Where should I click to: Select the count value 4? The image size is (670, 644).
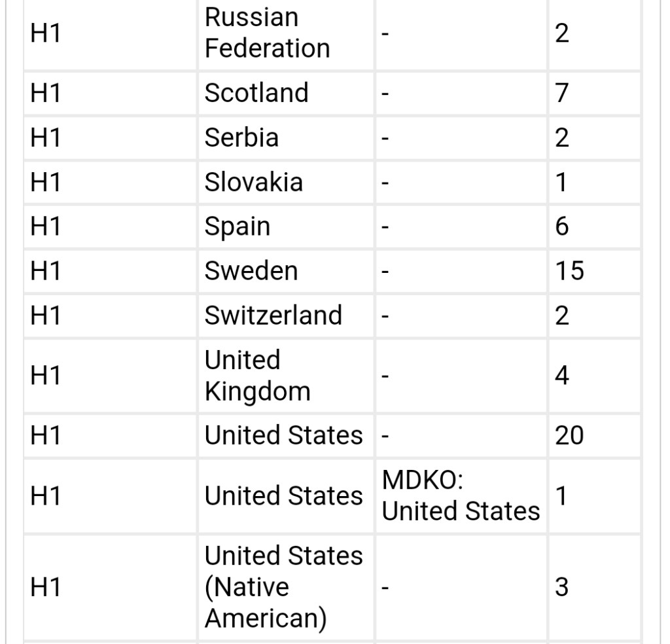click(x=561, y=376)
